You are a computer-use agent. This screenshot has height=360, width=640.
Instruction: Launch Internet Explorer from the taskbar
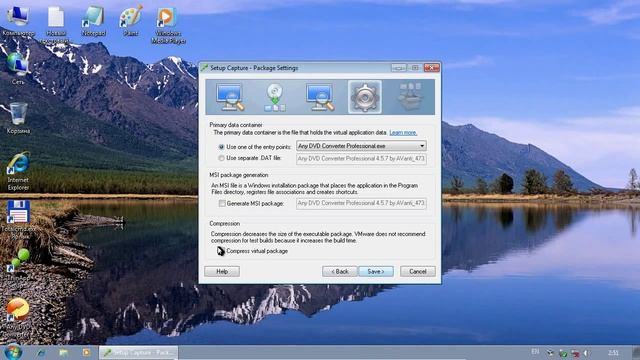click(x=41, y=352)
